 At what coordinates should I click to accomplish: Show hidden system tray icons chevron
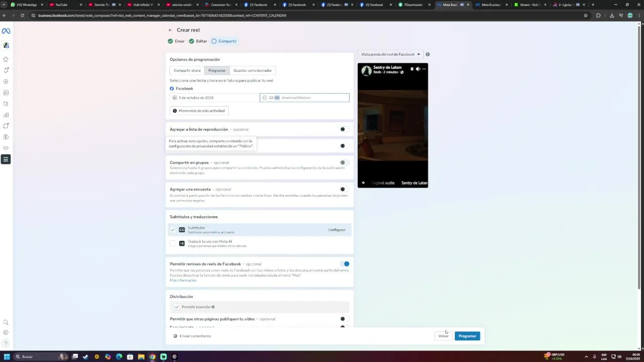(586, 356)
